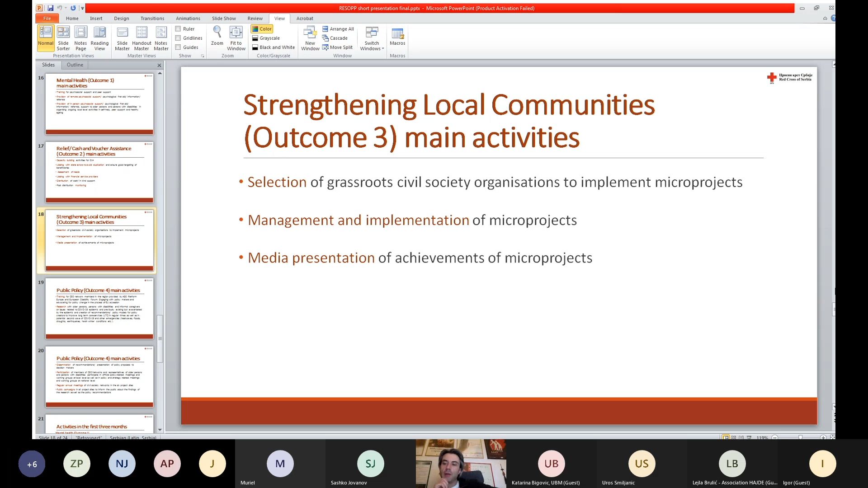
Task: Select slide 20 Public Policy thumbnail
Action: [99, 377]
